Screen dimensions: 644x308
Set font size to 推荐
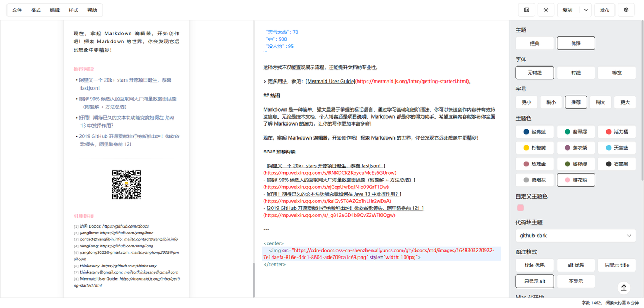pos(576,102)
